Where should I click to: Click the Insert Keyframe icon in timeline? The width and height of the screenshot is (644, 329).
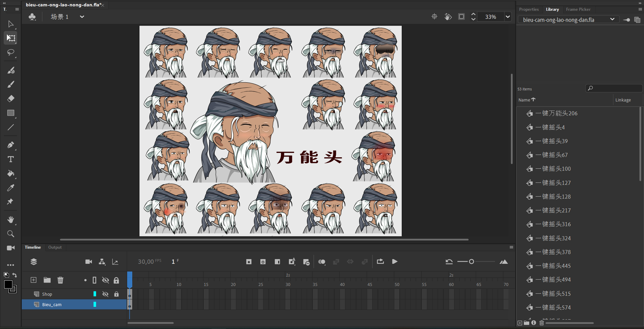click(249, 262)
